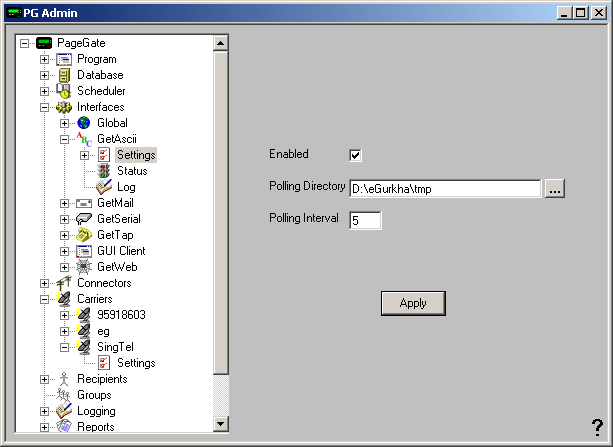Screen dimensions: 613x447
Task: Expand the Reports node
Action: 44,427
